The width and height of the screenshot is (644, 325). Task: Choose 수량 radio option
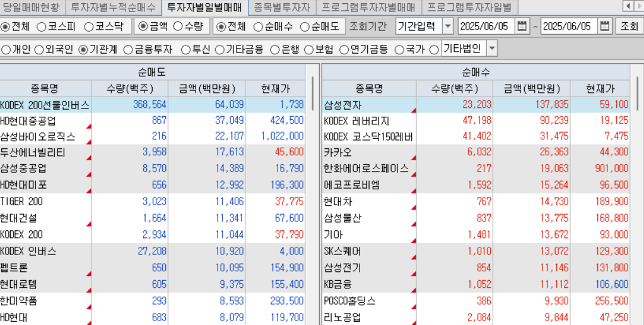pyautogui.click(x=177, y=27)
